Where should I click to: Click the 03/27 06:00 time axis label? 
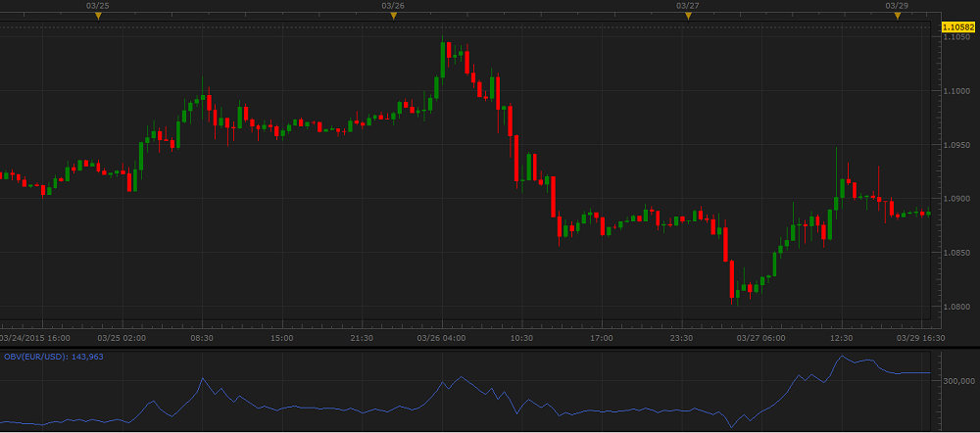point(761,338)
